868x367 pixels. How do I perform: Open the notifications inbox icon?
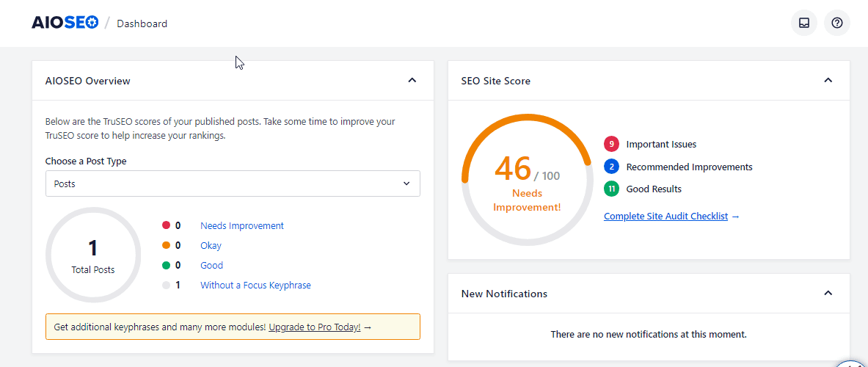coord(803,23)
